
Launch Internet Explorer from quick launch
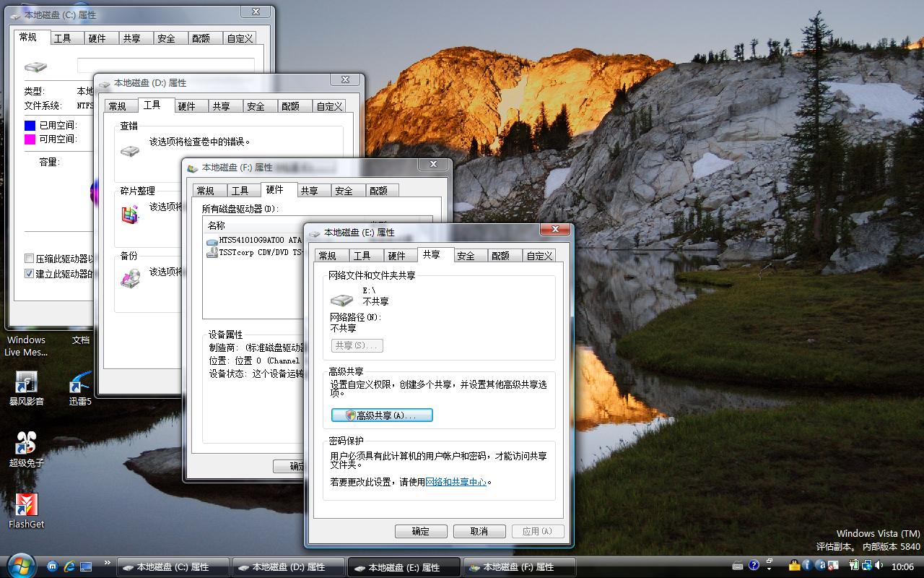click(69, 566)
